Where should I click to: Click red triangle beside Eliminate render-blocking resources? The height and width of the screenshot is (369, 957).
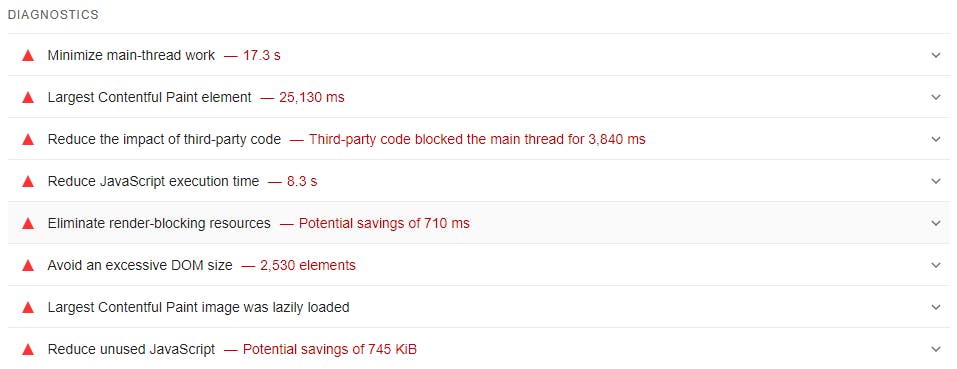(27, 224)
